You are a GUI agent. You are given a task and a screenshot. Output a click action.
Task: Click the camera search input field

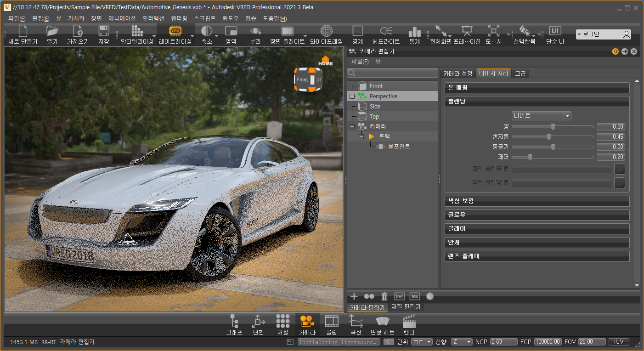click(393, 73)
